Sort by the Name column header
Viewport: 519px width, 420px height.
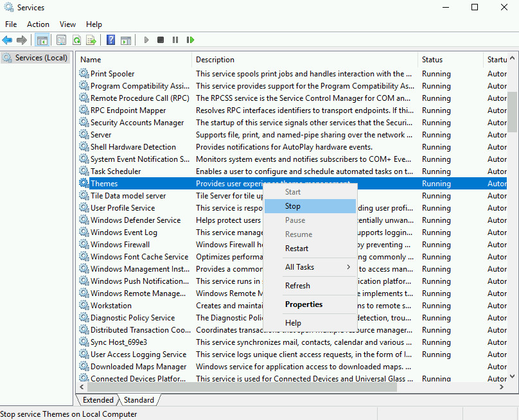point(134,60)
